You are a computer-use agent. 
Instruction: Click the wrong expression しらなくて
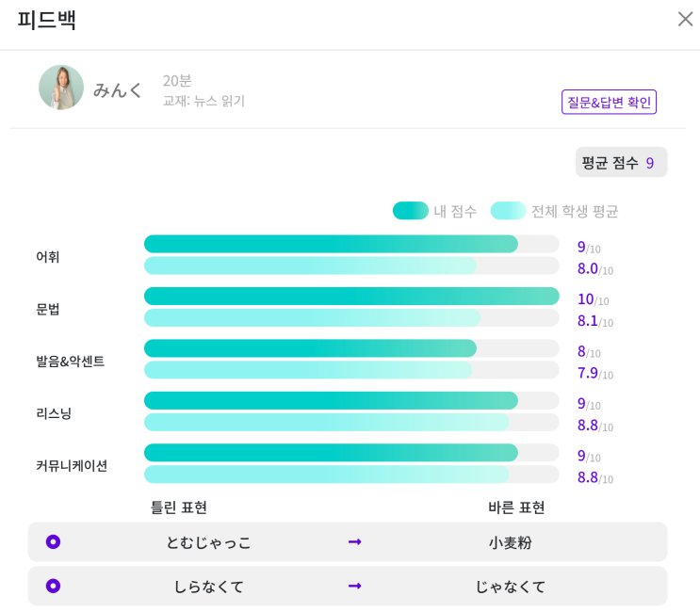click(x=208, y=586)
